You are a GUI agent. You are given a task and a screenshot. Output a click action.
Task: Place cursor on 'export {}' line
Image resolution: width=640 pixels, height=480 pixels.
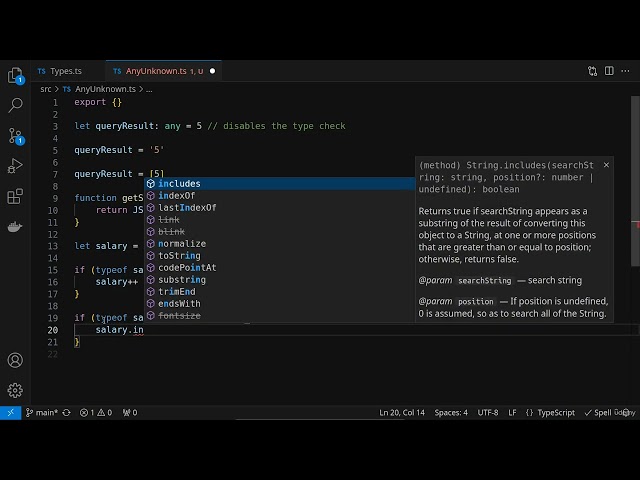coord(98,102)
